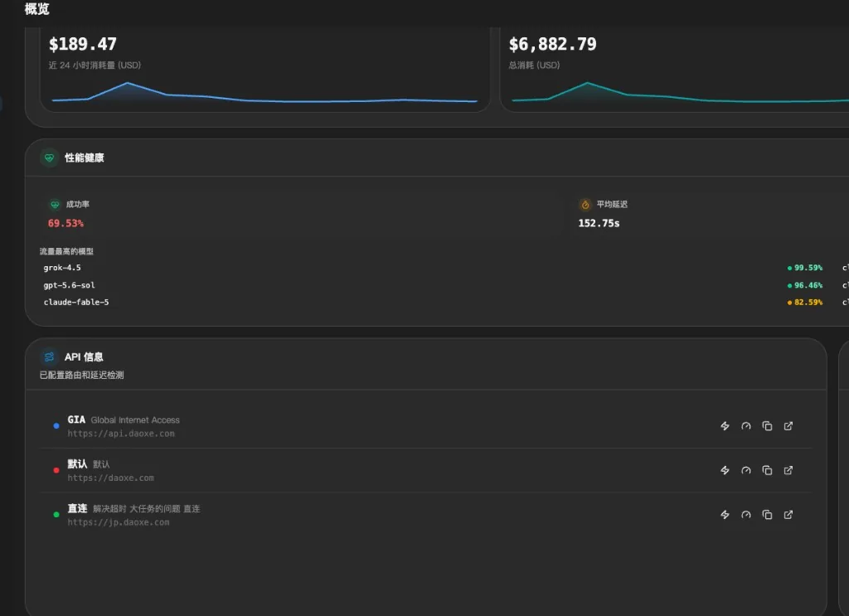The height and width of the screenshot is (616, 849).
Task: Open the 默认 endpoint external link icon
Action: 788,470
